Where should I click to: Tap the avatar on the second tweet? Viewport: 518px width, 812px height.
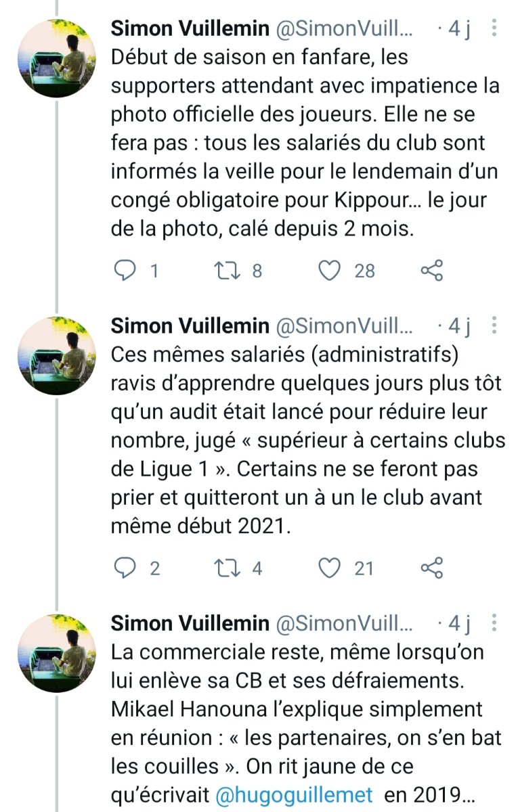[x=57, y=356]
